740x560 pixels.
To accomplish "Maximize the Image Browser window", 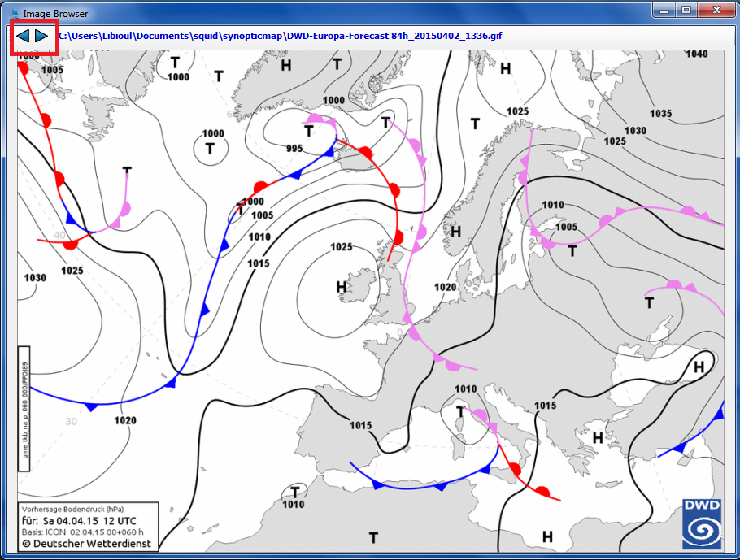I will pos(686,10).
